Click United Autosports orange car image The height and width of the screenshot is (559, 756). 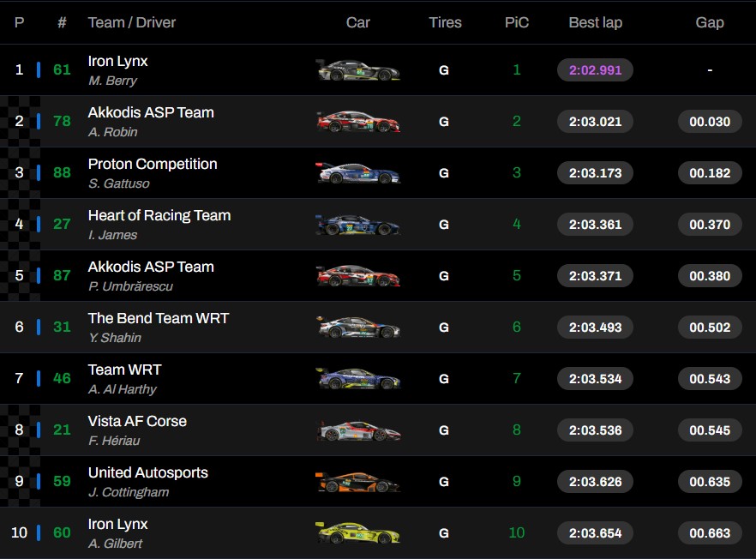[357, 482]
